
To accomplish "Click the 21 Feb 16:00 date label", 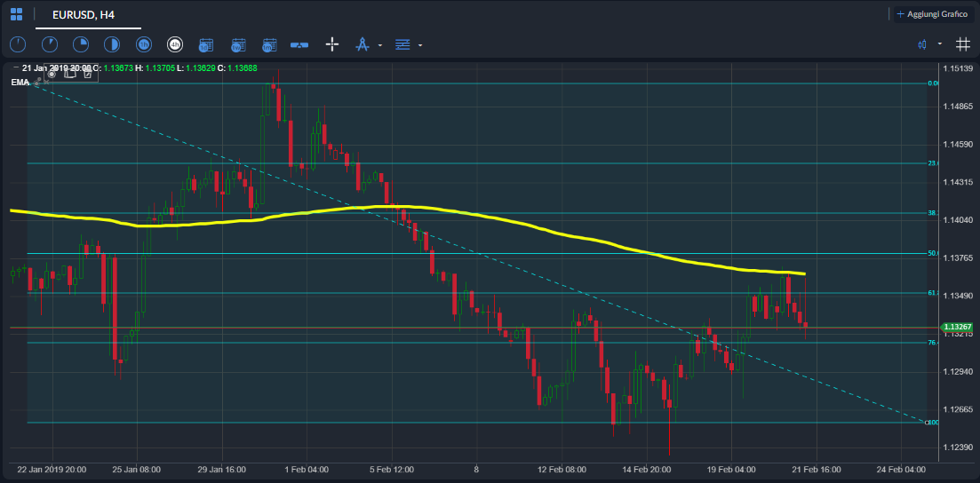I will click(817, 470).
